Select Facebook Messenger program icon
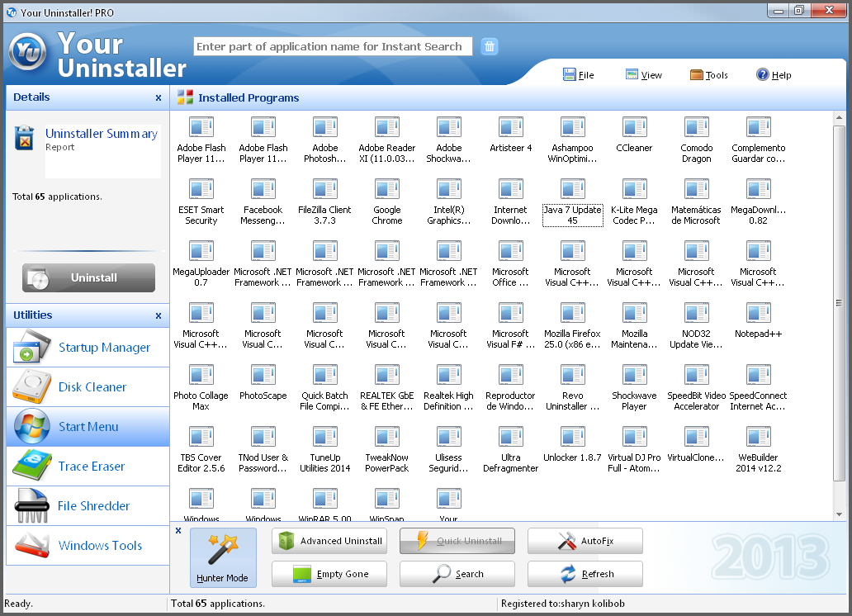852x616 pixels. [263, 190]
